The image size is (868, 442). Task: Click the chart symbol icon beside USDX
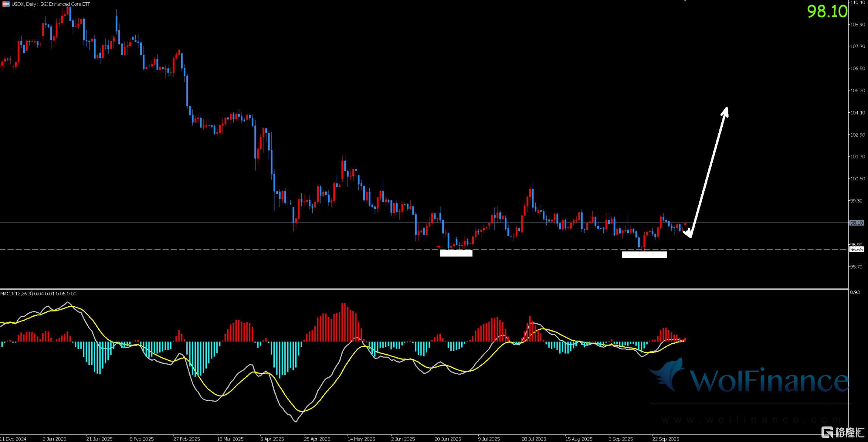[6, 4]
